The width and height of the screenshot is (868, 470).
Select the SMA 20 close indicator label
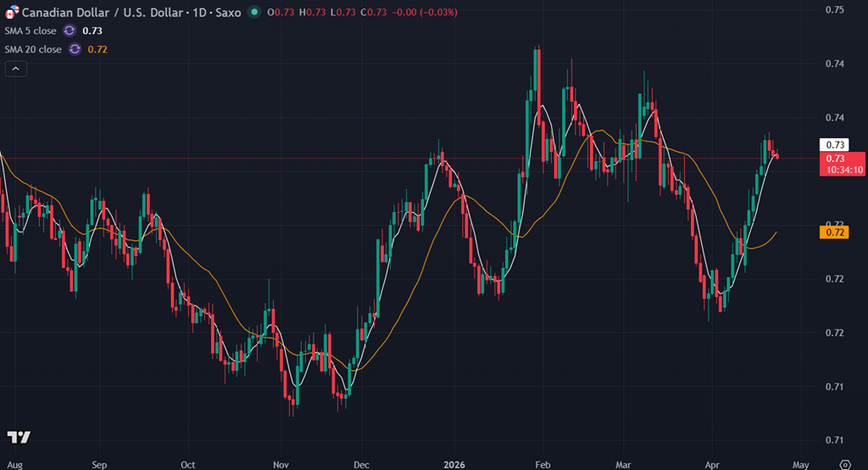coord(35,49)
